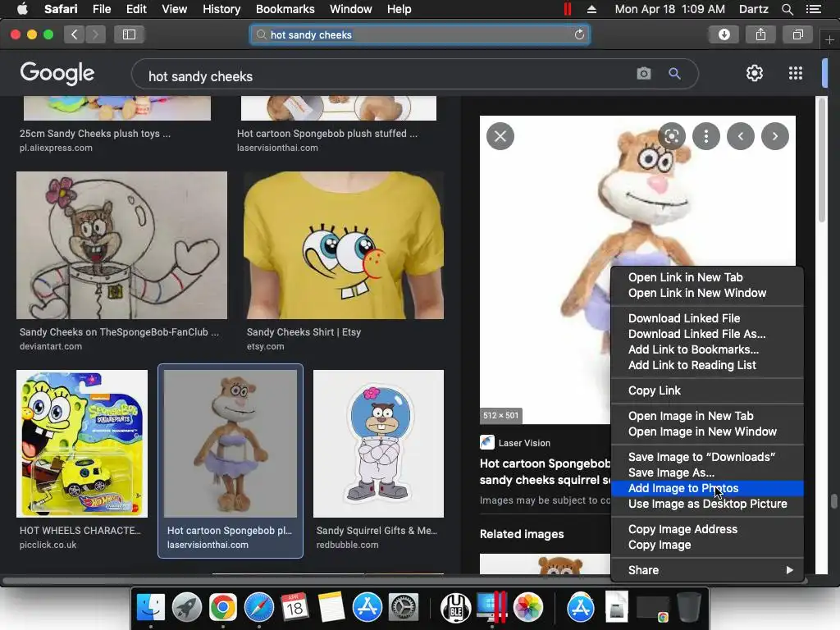This screenshot has height=630, width=840.
Task: Open Launchpad rocket icon in Dock
Action: [x=186, y=607]
